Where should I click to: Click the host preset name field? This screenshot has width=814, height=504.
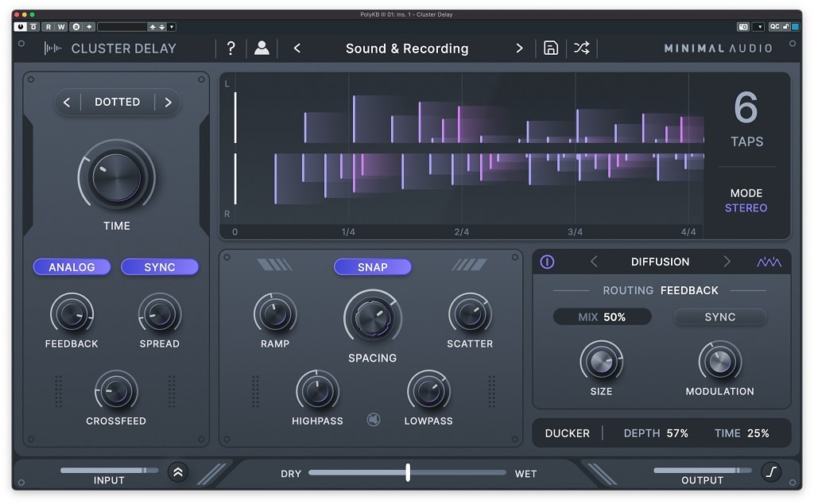[x=122, y=27]
